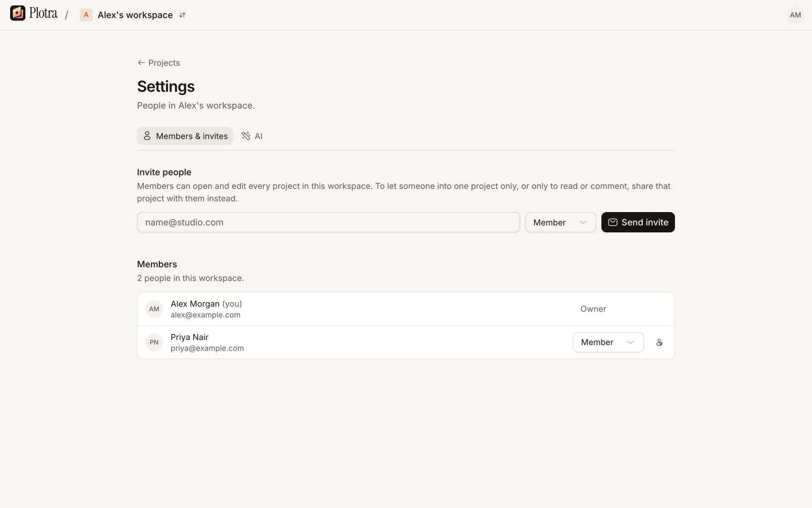Click the orange workspace avatar
Image resolution: width=812 pixels, height=508 pixels.
coord(86,15)
